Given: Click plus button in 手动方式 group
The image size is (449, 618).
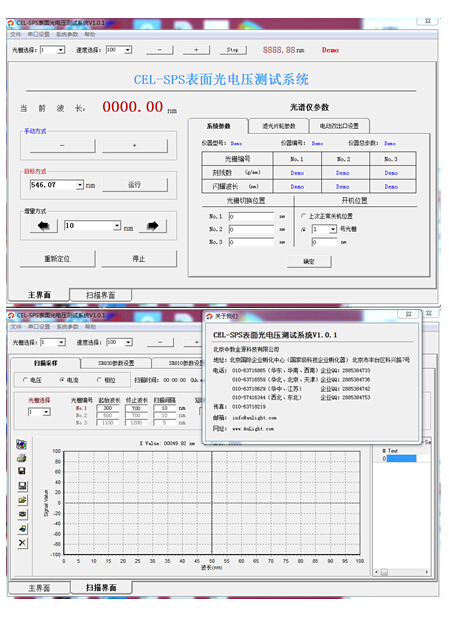Looking at the screenshot, I should [x=135, y=145].
